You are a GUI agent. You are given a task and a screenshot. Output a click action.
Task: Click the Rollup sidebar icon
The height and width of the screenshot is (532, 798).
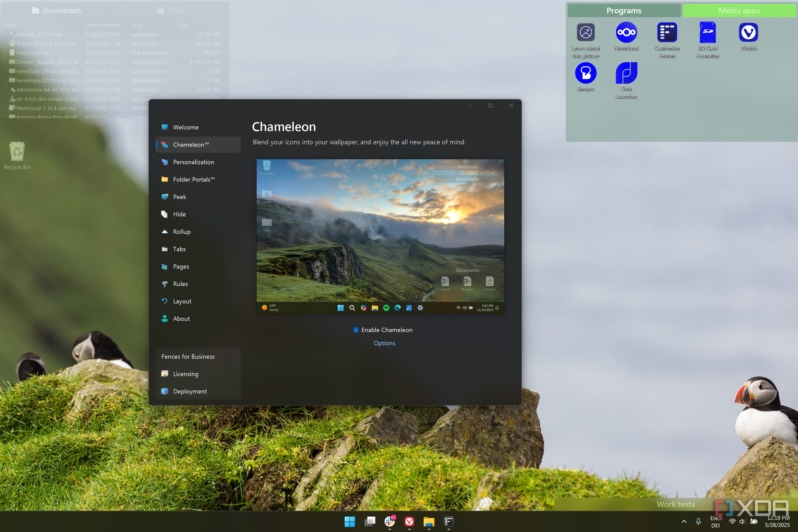[165, 232]
